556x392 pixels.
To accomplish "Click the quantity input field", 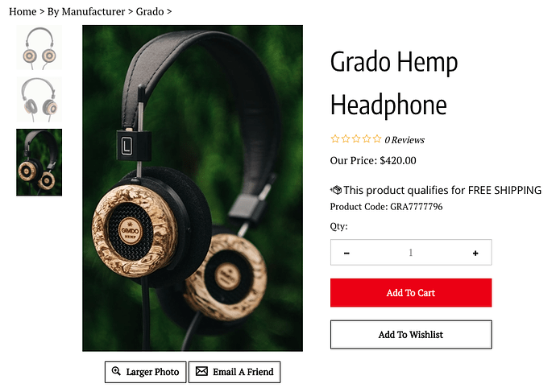I will tap(411, 253).
